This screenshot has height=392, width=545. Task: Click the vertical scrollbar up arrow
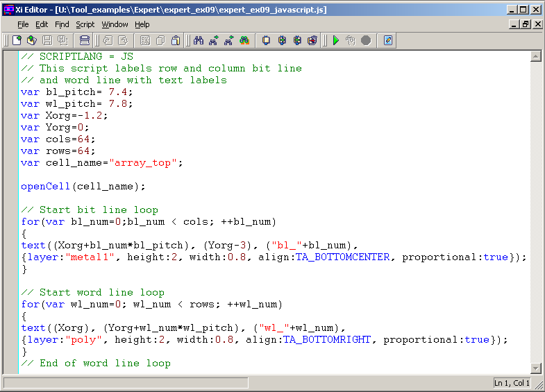(x=535, y=56)
